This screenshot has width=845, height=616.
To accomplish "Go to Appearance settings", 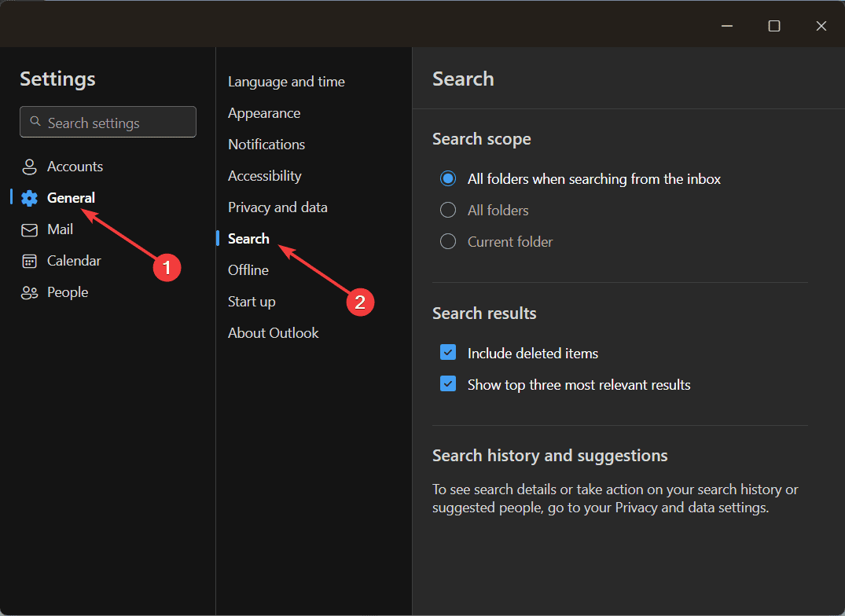I will tap(264, 113).
